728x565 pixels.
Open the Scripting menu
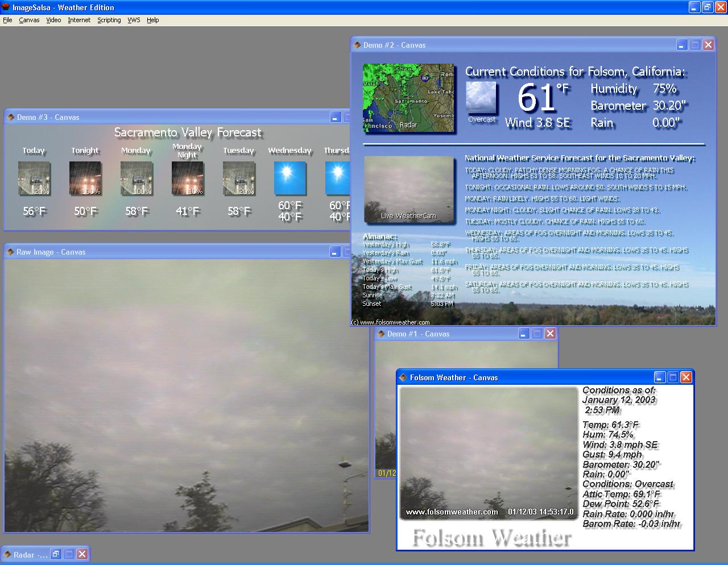109,20
